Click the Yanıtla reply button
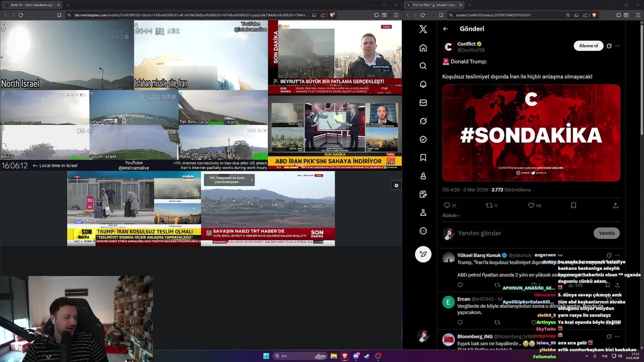644x362 pixels. point(606,233)
